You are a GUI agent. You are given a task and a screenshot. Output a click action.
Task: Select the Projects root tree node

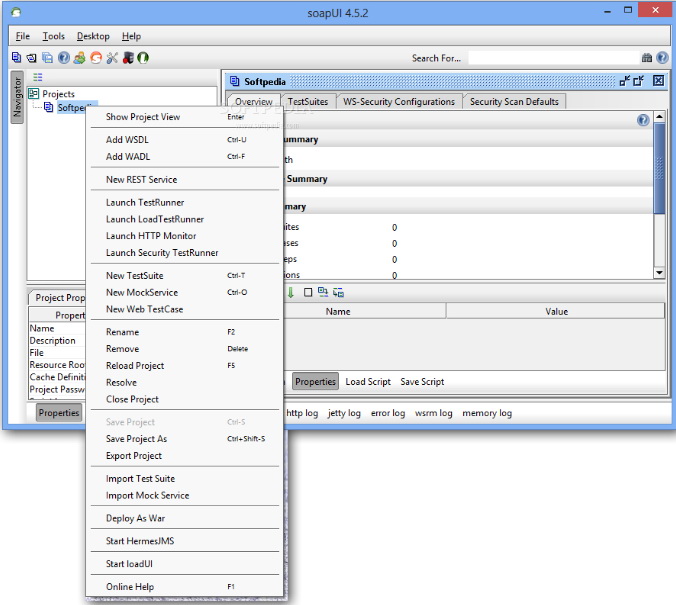[x=58, y=94]
